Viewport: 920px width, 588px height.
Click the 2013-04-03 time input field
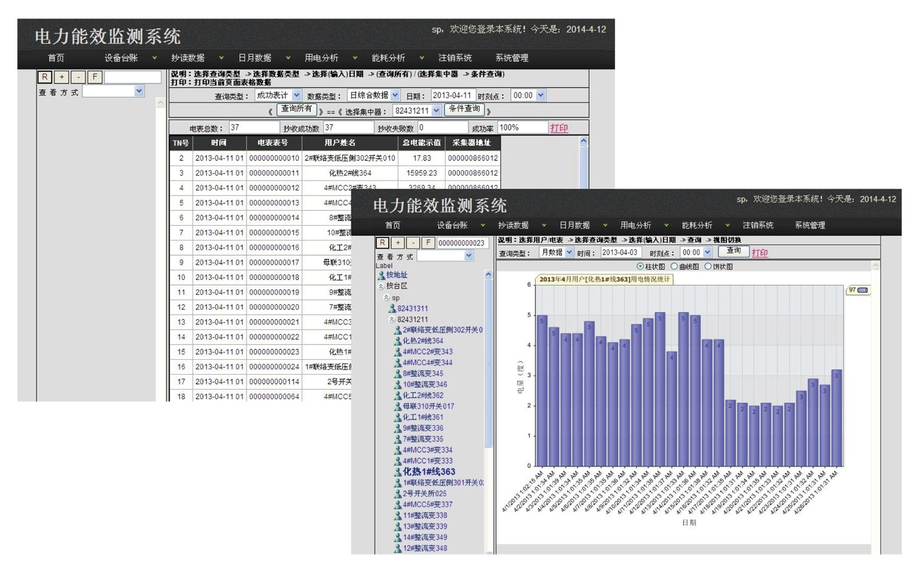620,252
